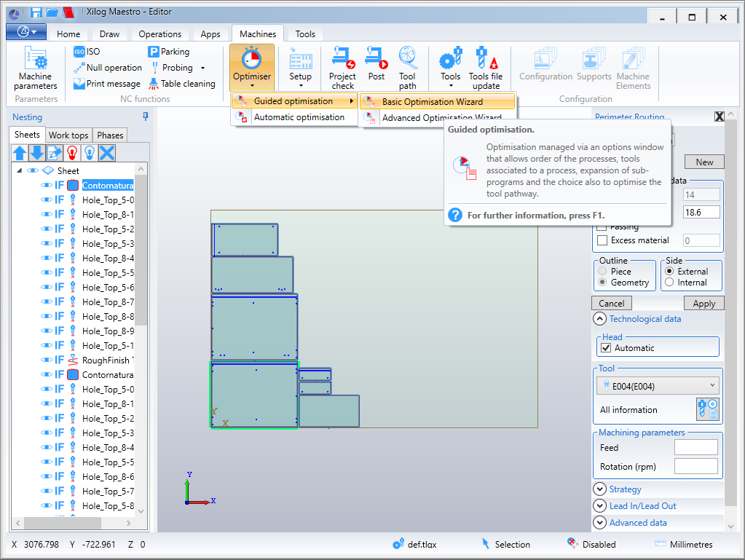Insert a Parking function
The image size is (745, 560).
[169, 51]
